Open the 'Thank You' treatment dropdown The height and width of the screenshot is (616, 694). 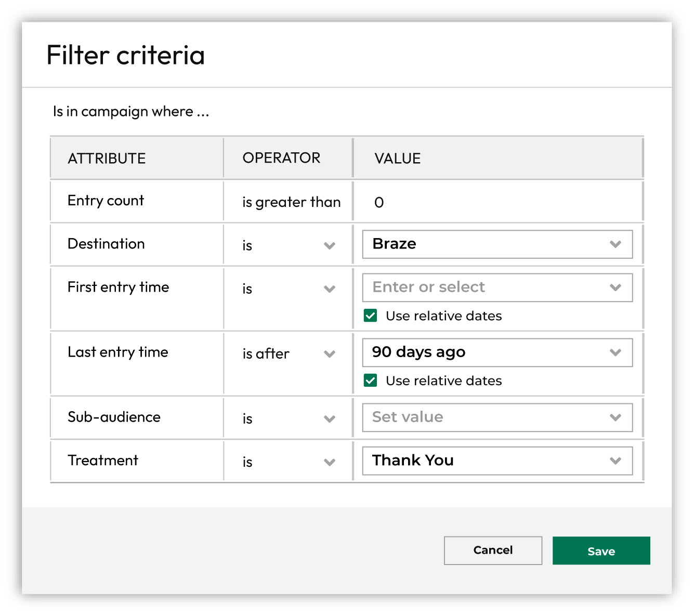click(497, 461)
